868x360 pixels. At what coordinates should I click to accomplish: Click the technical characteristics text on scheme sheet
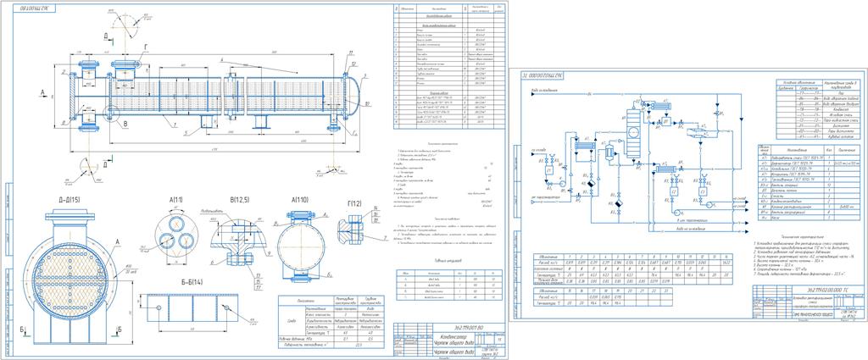tap(804, 252)
